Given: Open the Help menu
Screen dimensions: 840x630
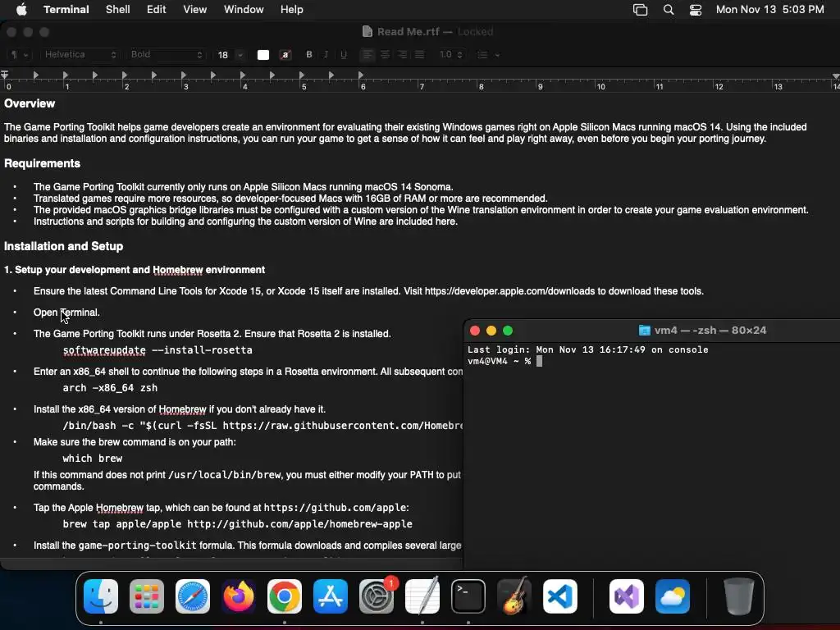Looking at the screenshot, I should [292, 9].
